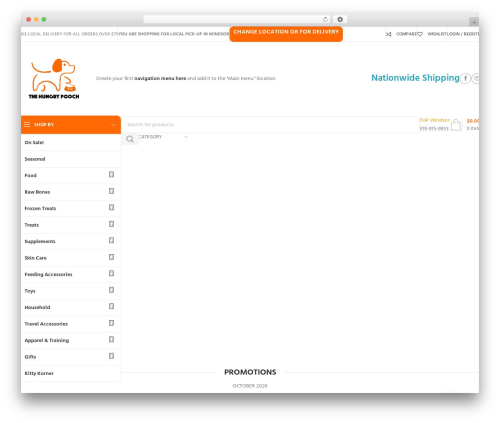Open the Wishlist link
Viewport: 500px width, 423px height.
[437, 34]
